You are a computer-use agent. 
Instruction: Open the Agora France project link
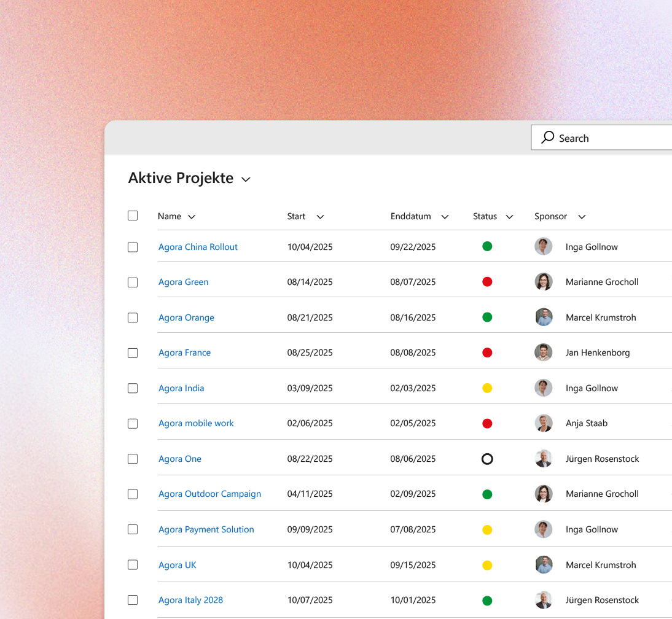(x=185, y=352)
